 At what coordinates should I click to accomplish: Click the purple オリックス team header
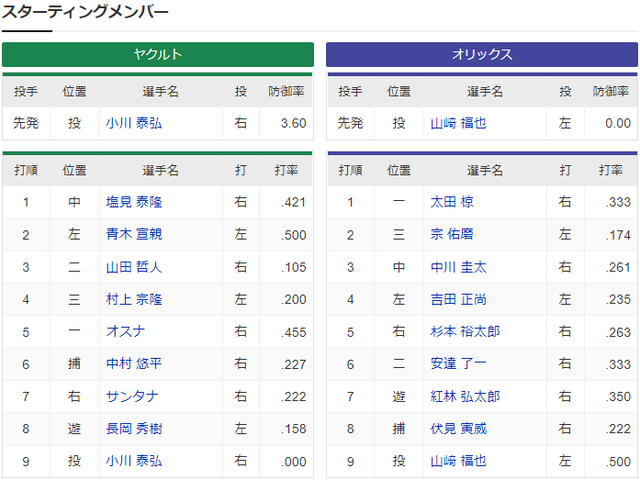(482, 54)
